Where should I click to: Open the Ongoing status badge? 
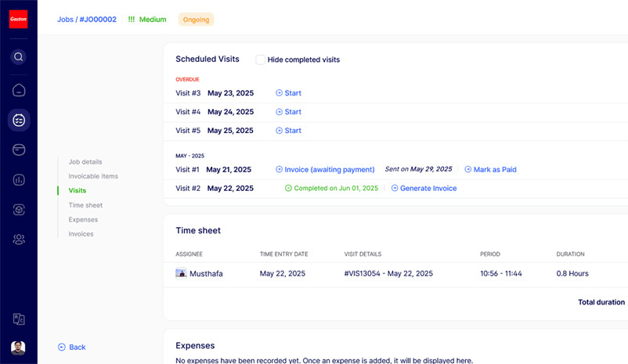[196, 20]
